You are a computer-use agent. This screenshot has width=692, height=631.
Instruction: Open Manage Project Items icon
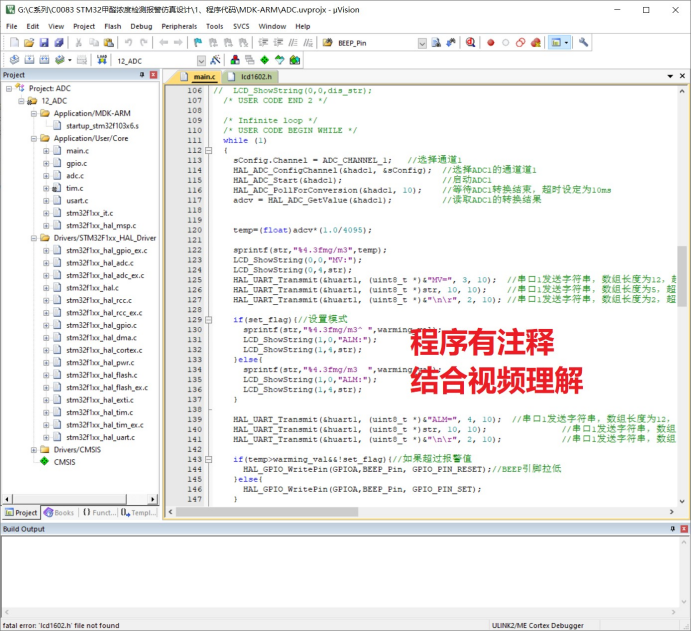point(235,60)
